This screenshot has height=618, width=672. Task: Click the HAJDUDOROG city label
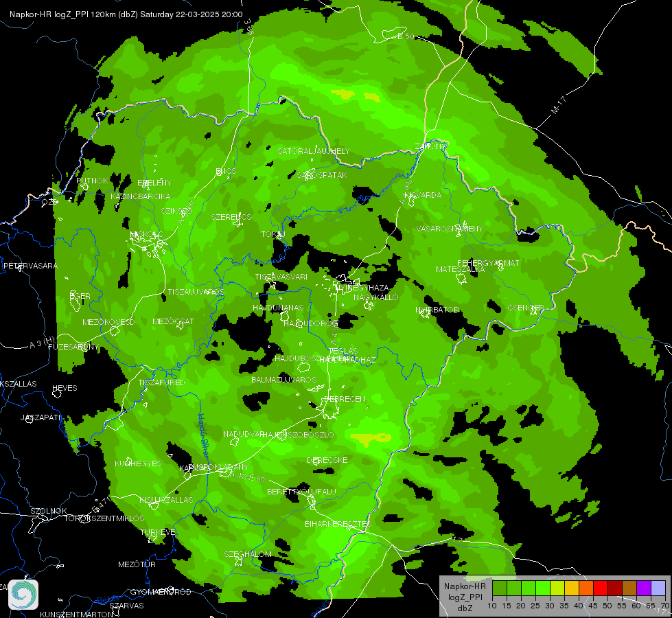pyautogui.click(x=311, y=323)
